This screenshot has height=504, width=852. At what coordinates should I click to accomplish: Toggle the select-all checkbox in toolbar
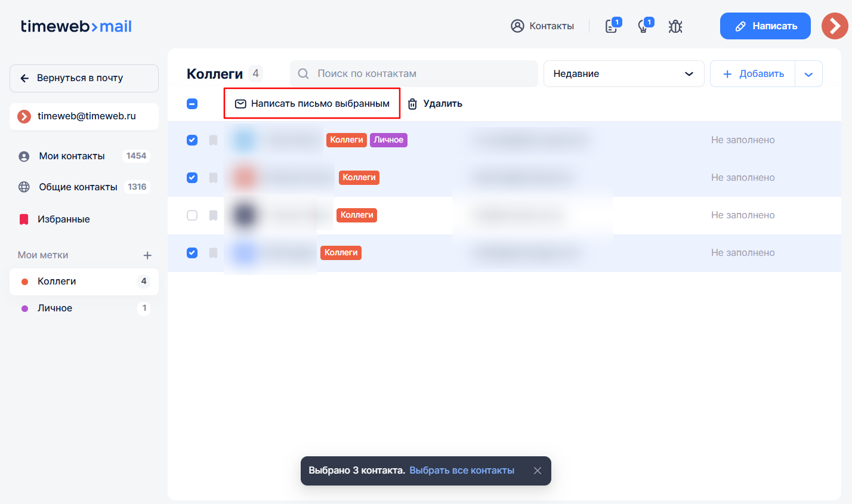pyautogui.click(x=192, y=104)
